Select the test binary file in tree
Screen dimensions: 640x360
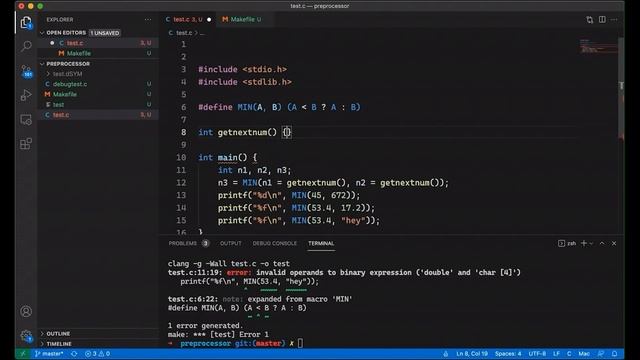coord(98,104)
